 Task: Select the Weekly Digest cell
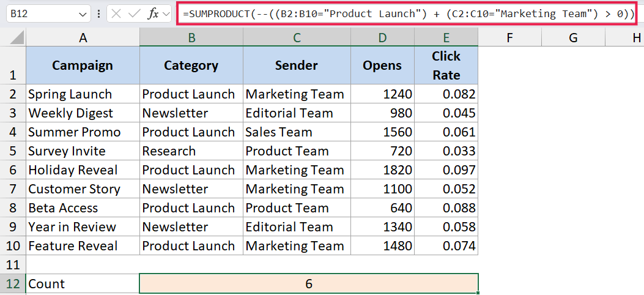(83, 113)
